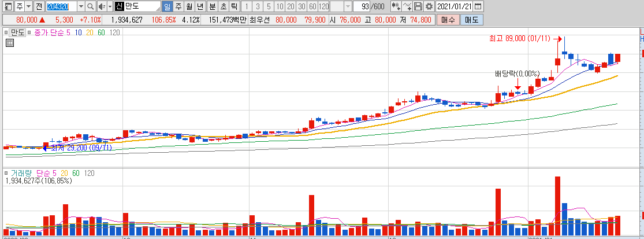The height and width of the screenshot is (239, 644).
Task: Click the data table grid icon in the price chart
Action: [10, 43]
